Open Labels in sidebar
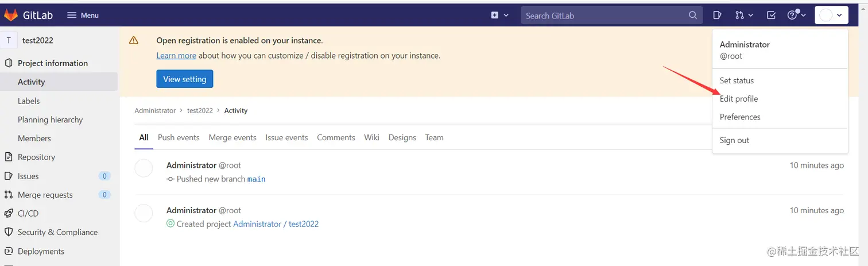868x266 pixels. click(x=29, y=101)
